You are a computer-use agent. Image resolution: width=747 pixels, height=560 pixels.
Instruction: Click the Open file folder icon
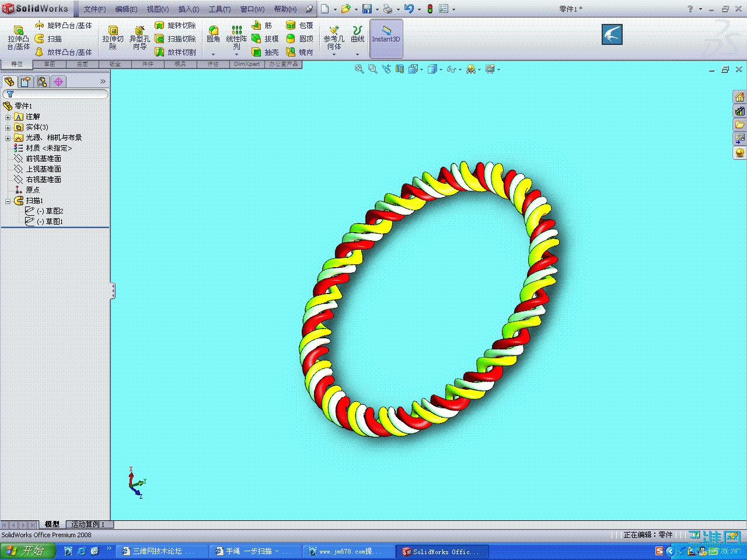(345, 9)
